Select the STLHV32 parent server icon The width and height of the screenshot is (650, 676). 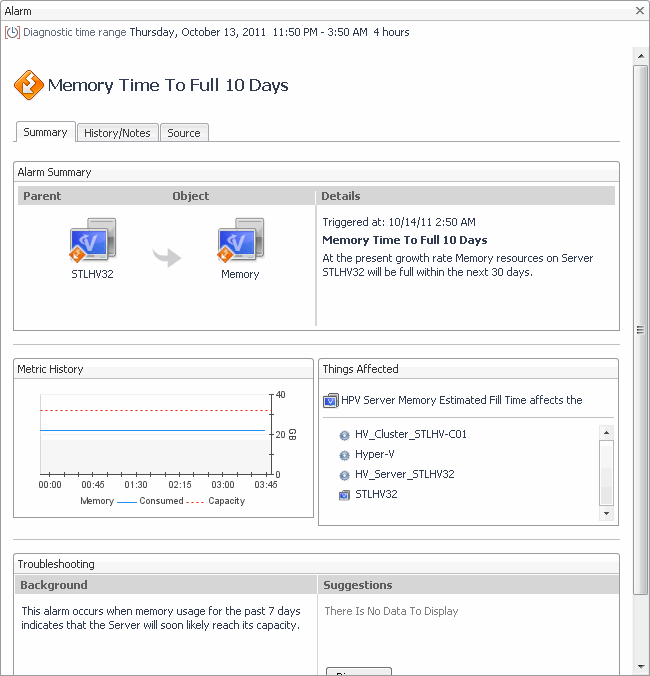pyautogui.click(x=92, y=243)
